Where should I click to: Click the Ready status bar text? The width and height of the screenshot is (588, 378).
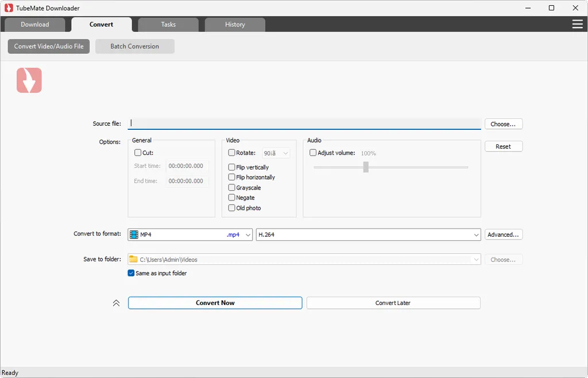tap(10, 373)
